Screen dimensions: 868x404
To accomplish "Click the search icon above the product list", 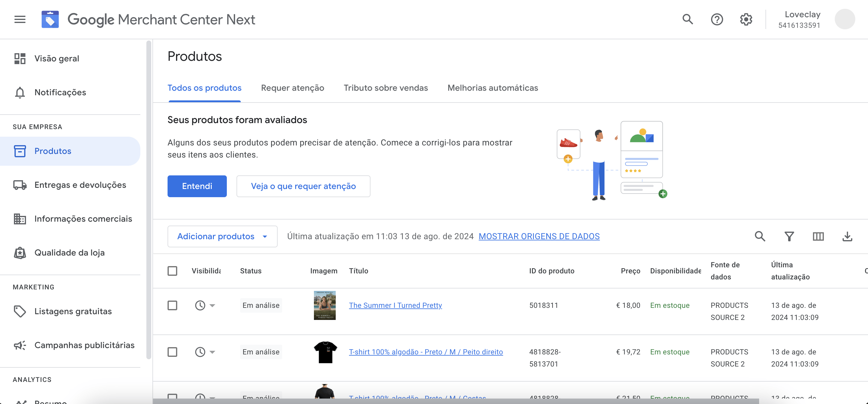I will click(x=760, y=236).
